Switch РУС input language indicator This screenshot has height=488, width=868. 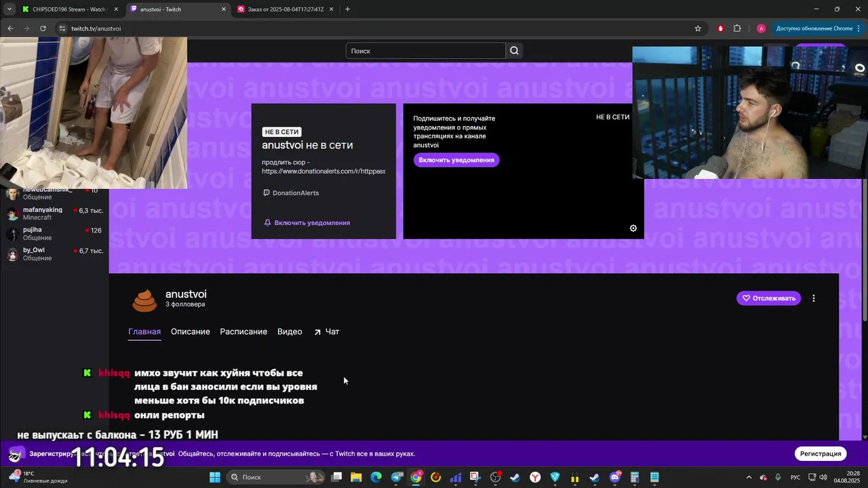click(x=795, y=477)
